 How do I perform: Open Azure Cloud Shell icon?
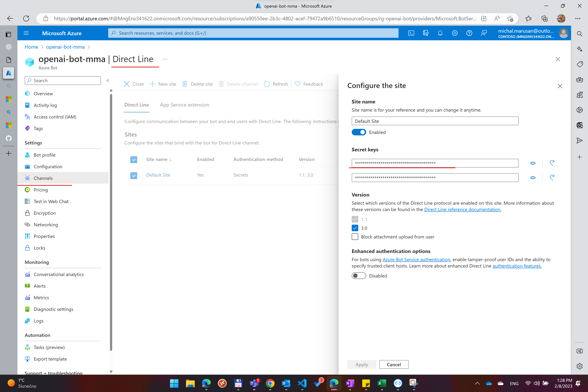(x=411, y=33)
